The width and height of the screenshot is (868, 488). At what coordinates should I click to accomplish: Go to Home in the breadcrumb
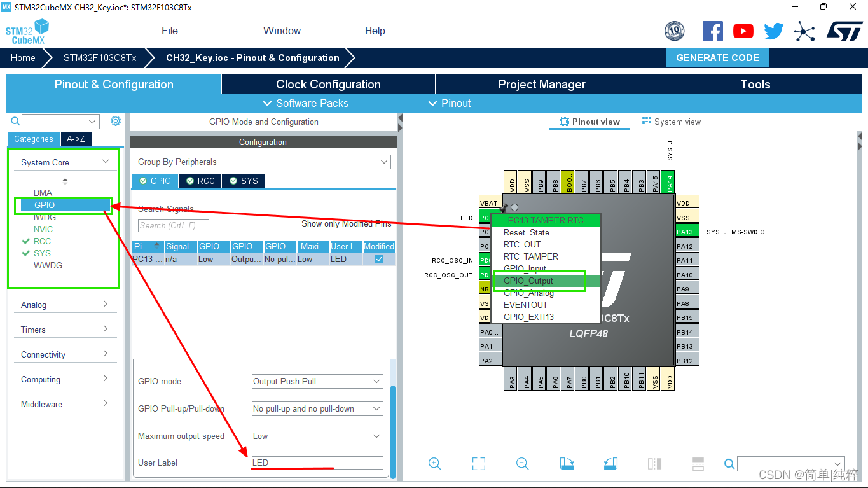[x=23, y=57]
